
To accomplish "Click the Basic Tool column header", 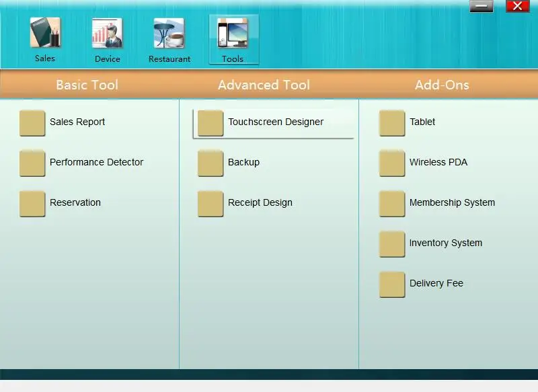I will (x=87, y=85).
